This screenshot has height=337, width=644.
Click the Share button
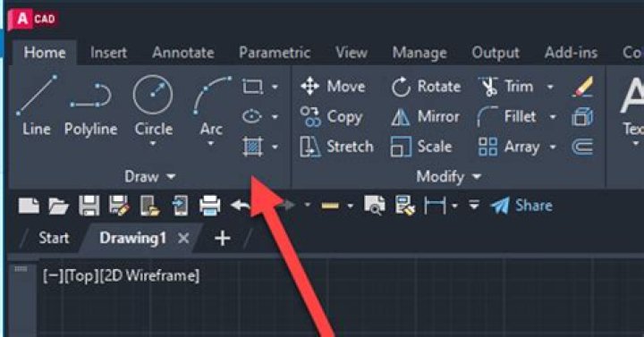pos(521,206)
